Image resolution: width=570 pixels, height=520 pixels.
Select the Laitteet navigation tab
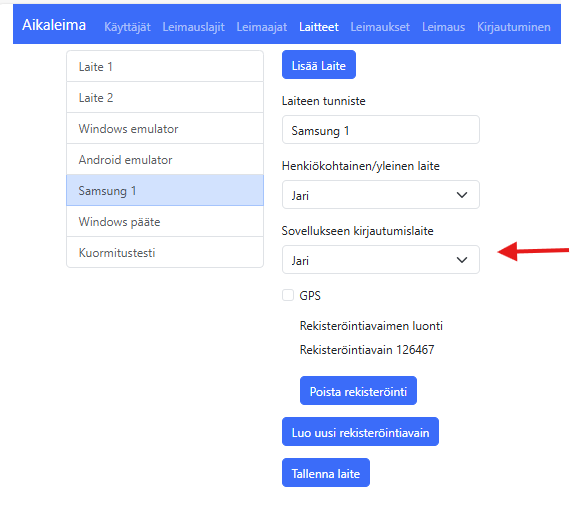click(319, 27)
